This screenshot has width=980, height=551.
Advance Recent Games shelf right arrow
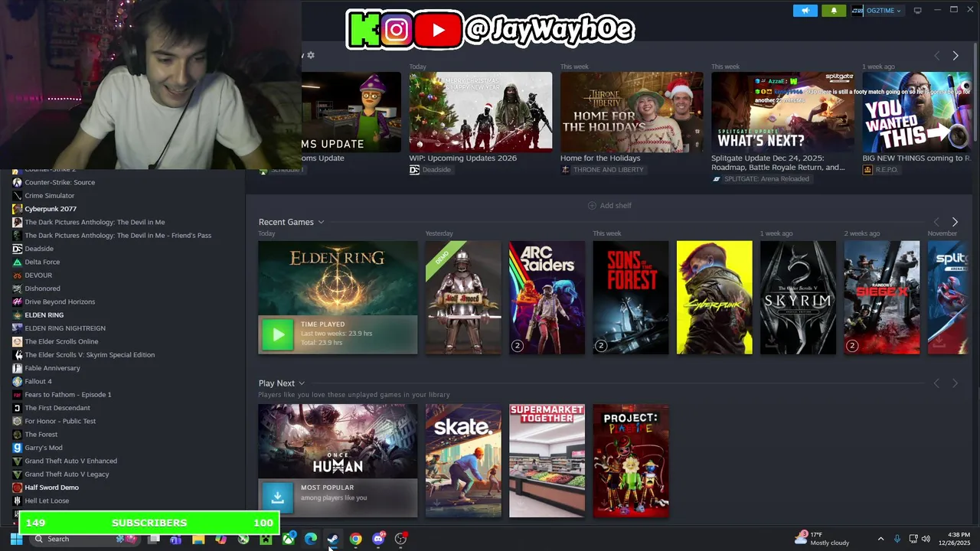click(x=955, y=222)
